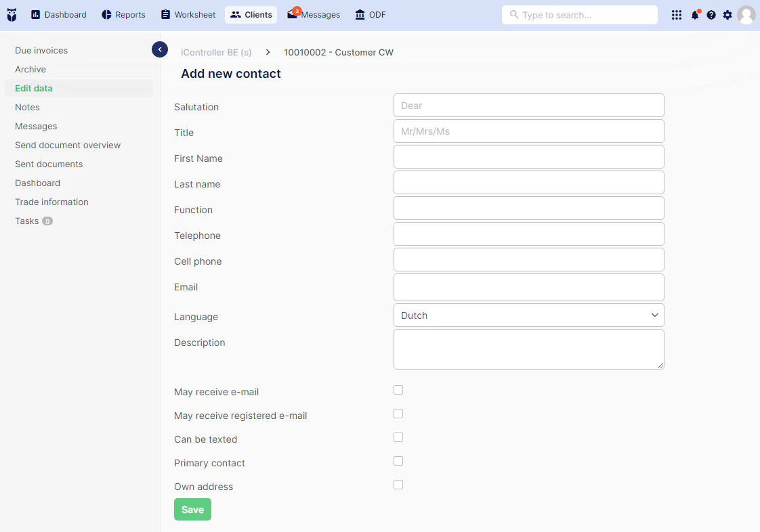This screenshot has width=760, height=532.
Task: Open Notes in sidebar
Action: click(x=27, y=107)
